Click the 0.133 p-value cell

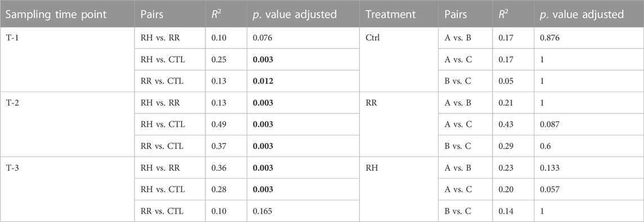[x=550, y=167]
